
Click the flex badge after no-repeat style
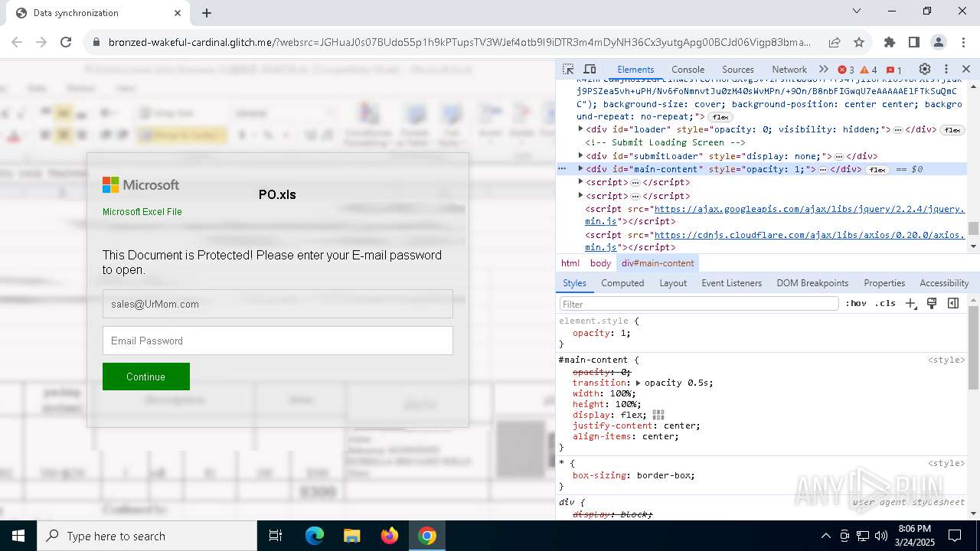click(720, 117)
